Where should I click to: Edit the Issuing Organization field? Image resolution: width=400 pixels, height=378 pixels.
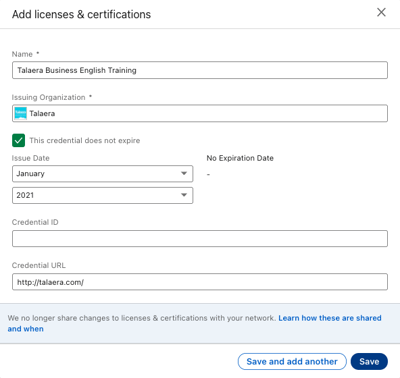[200, 113]
